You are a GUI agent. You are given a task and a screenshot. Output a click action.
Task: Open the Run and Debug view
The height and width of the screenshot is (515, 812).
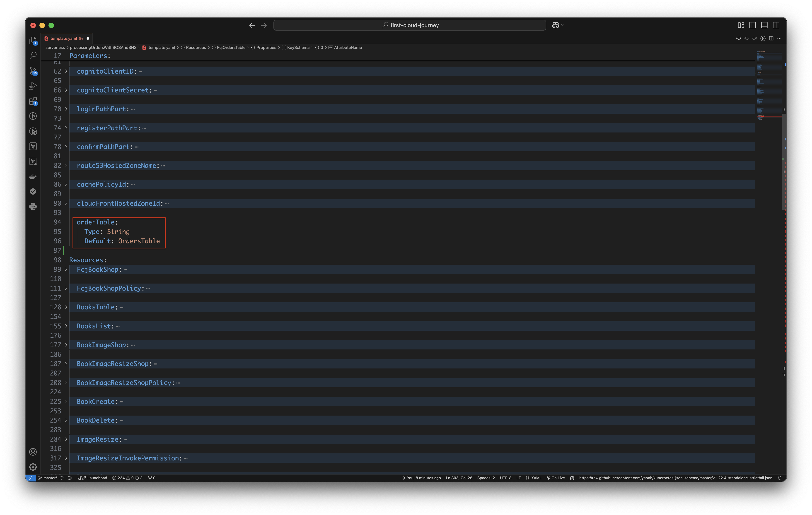tap(33, 86)
